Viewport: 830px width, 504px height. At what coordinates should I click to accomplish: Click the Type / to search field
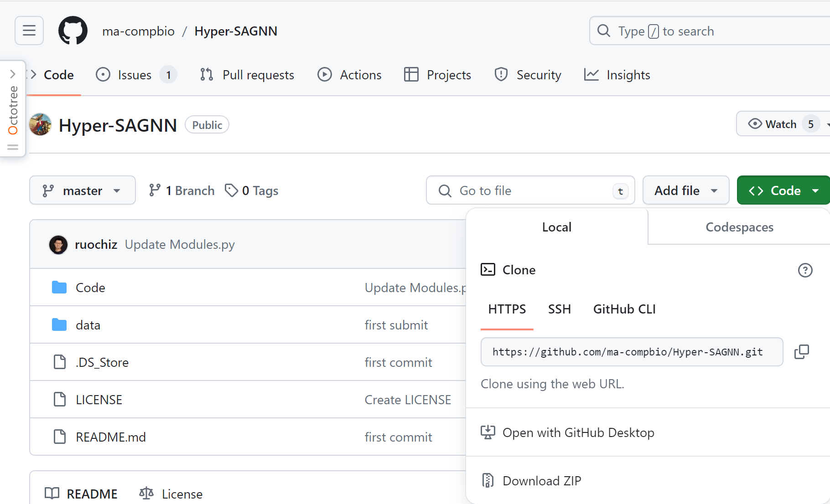710,31
